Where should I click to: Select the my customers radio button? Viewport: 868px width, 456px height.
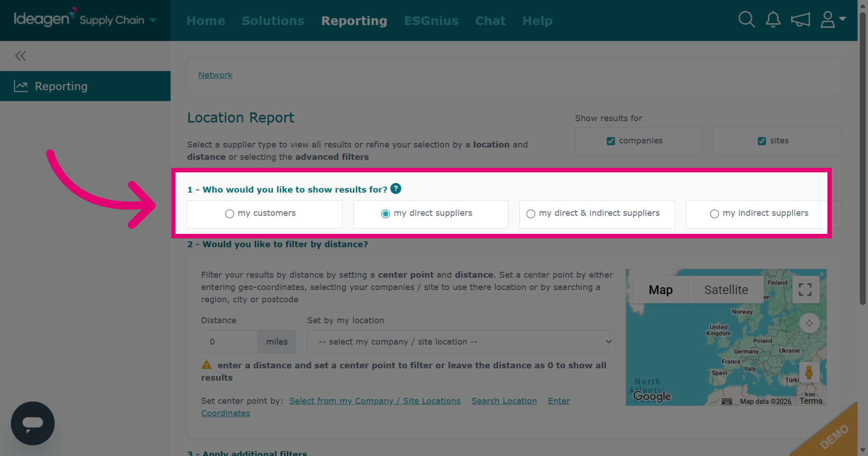(230, 214)
